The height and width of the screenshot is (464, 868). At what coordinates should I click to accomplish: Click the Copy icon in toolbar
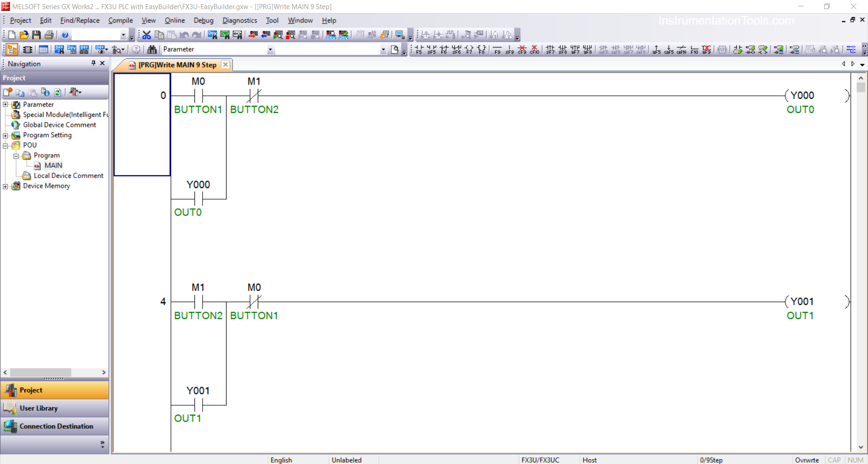[159, 35]
